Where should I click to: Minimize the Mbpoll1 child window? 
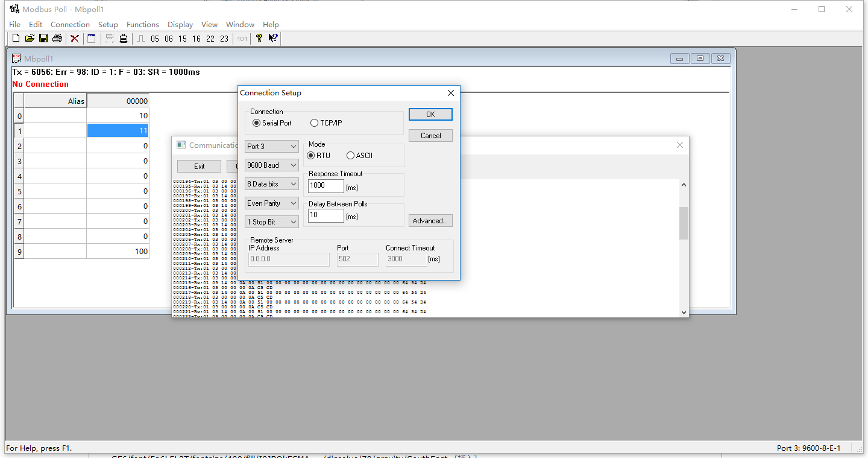pos(680,59)
